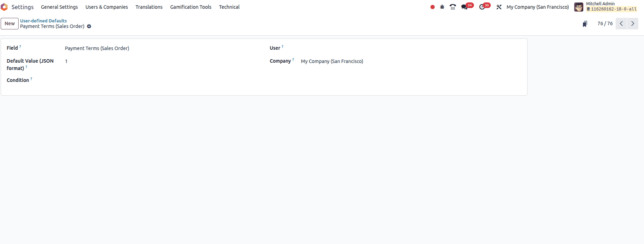The image size is (644, 244).
Task: Open the Odoo home apps logo
Action: click(4, 7)
